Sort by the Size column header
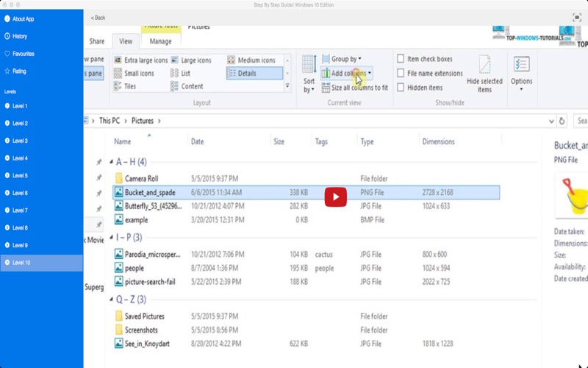Viewport: 588px width, 368px height. click(279, 141)
